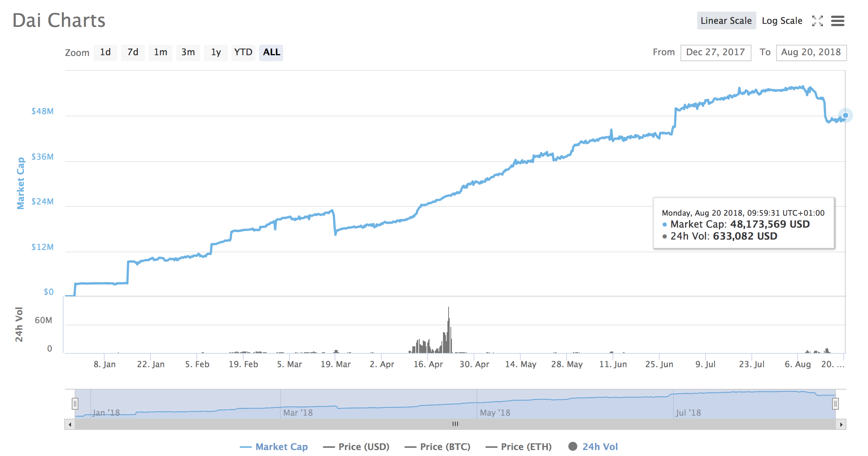Viewport: 868px width, 456px height.
Task: Click the 60M volume axis label
Action: point(43,320)
